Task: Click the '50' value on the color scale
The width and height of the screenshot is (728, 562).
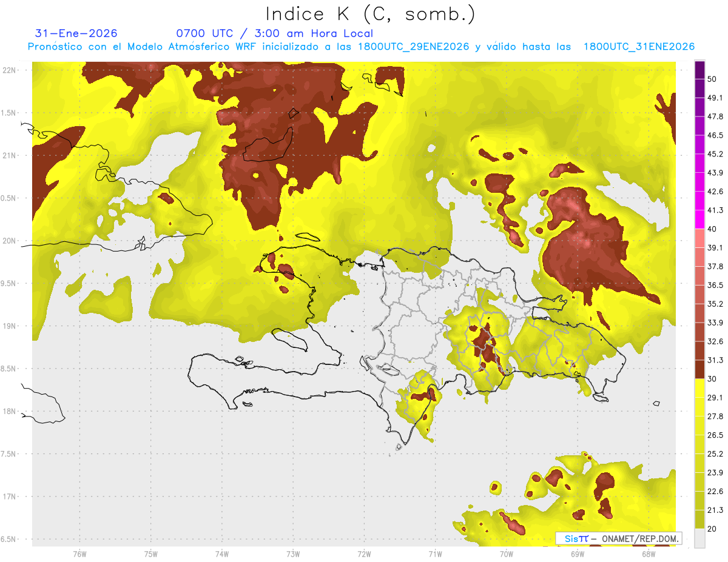Action: pos(712,79)
